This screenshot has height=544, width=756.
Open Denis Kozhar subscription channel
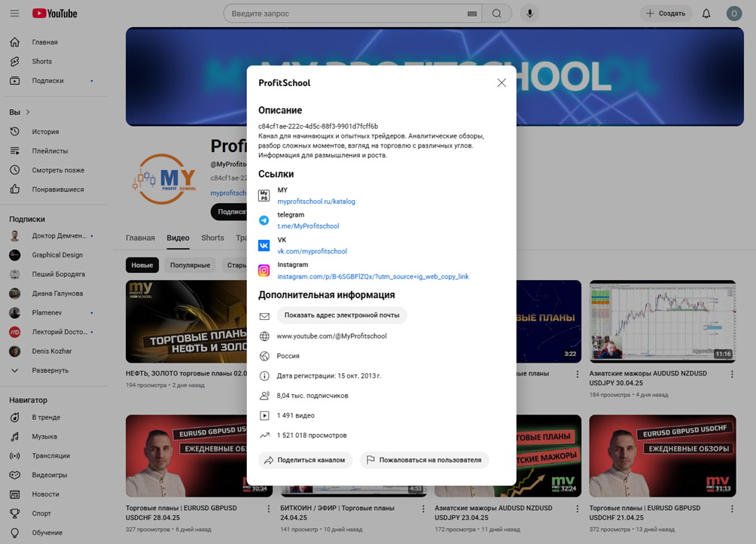pyautogui.click(x=53, y=351)
